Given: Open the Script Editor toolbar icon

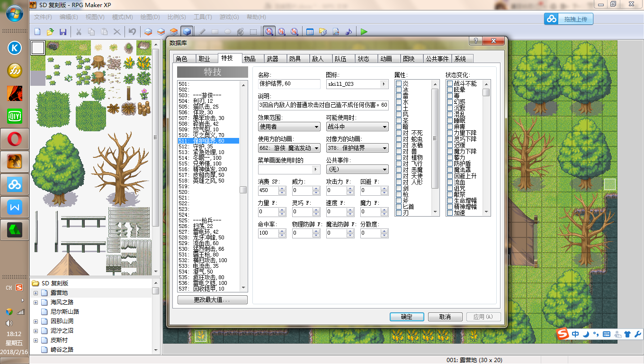Looking at the screenshot, I should (336, 32).
